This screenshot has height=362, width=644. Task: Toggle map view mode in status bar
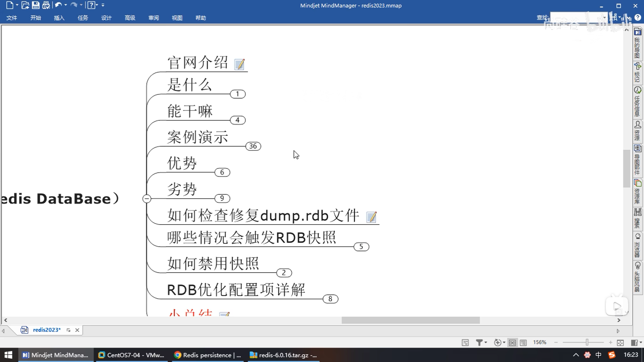(512, 342)
